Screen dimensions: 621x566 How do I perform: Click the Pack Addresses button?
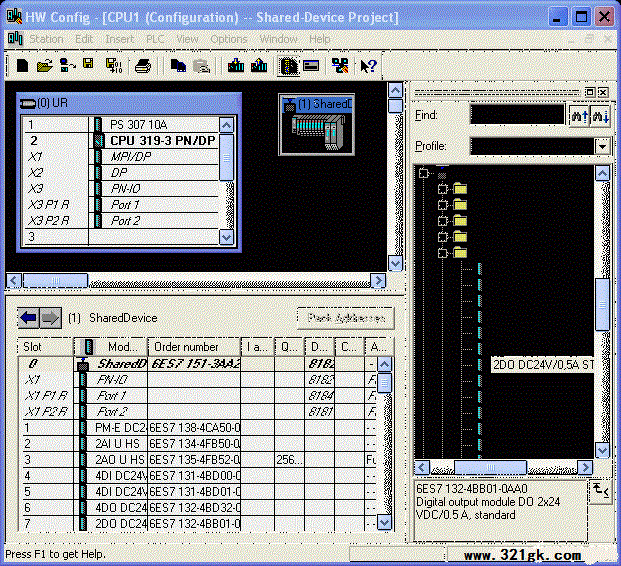coord(346,318)
